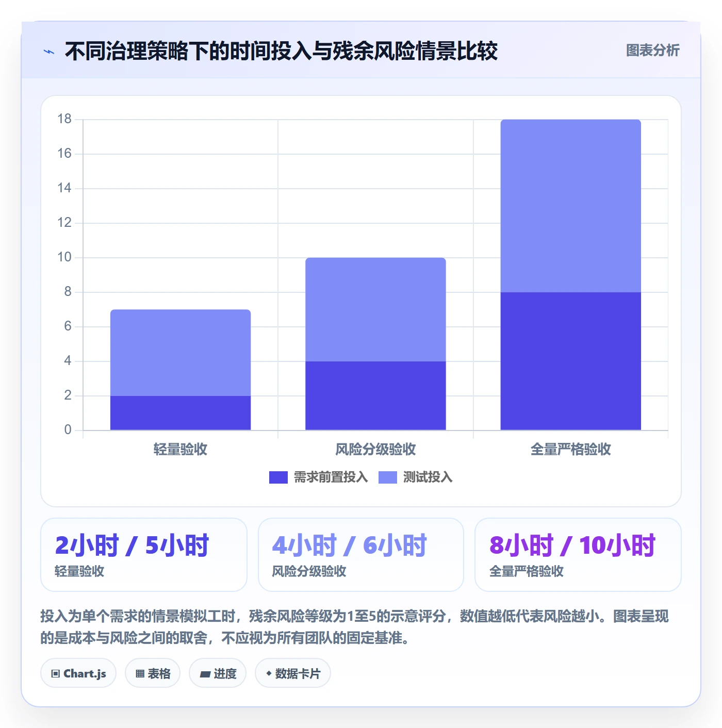Open the 8小时 / 10小时 data card
722x728 pixels.
[x=578, y=555]
